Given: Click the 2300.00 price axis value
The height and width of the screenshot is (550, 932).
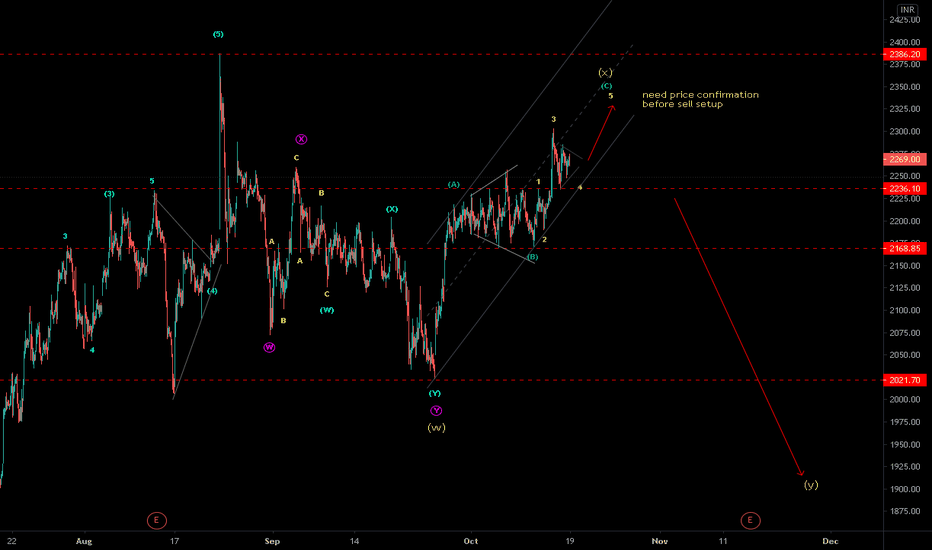Looking at the screenshot, I should point(905,131).
